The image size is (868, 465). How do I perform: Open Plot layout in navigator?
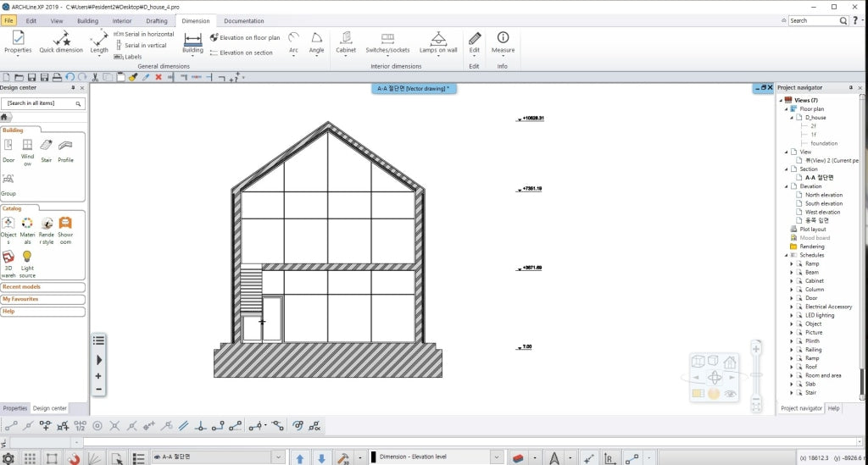[x=813, y=229]
